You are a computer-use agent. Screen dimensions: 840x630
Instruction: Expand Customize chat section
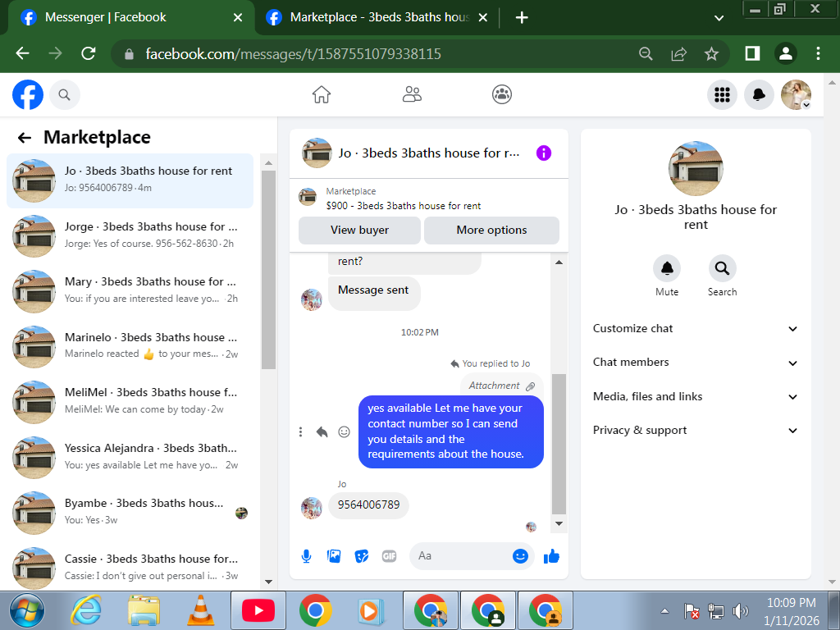696,329
